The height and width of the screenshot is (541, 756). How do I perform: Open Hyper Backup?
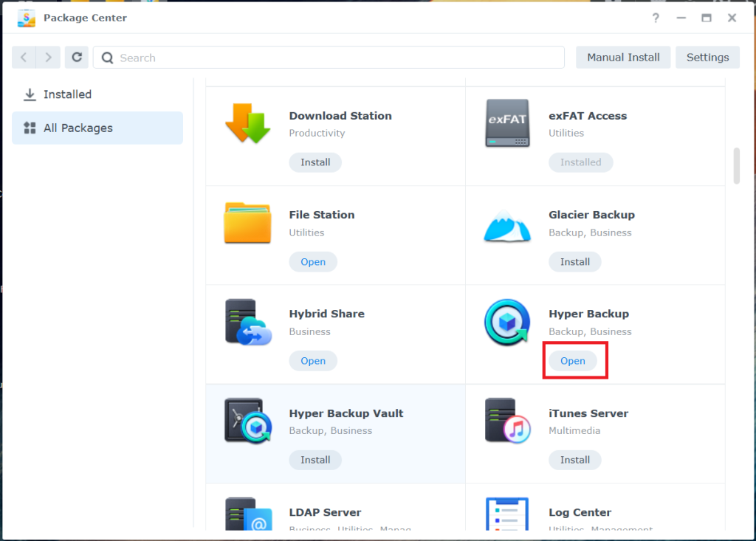(572, 361)
